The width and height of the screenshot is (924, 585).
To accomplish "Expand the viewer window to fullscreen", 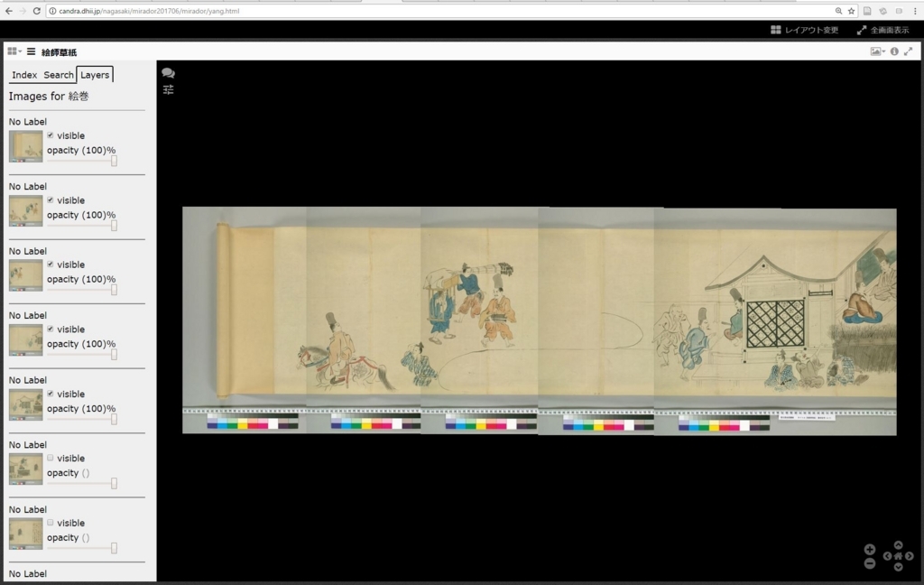I will pos(909,51).
